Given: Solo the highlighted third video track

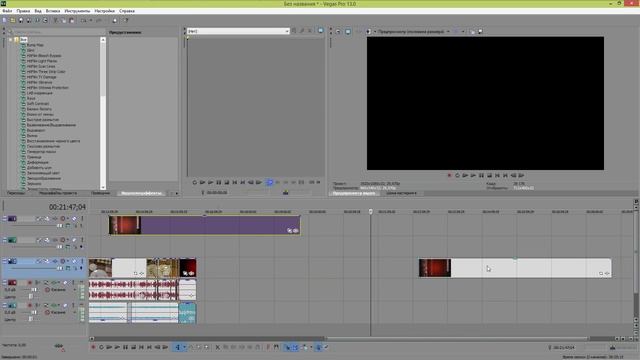Looking at the screenshot, I should click(82, 261).
